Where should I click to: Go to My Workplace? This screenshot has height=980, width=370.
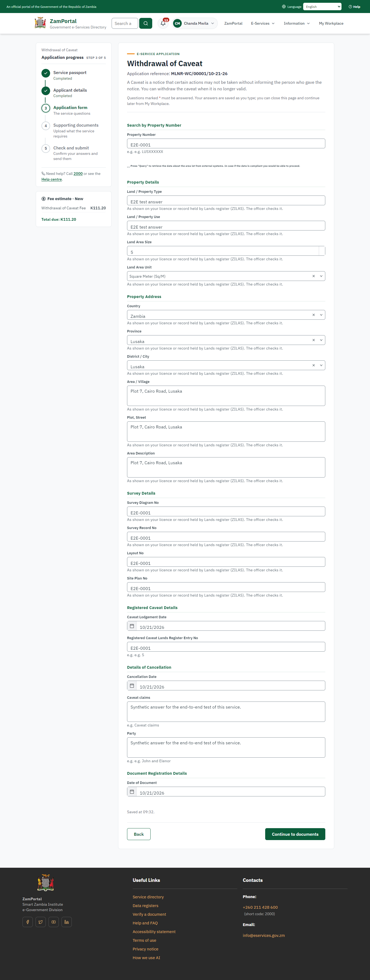pyautogui.click(x=331, y=23)
